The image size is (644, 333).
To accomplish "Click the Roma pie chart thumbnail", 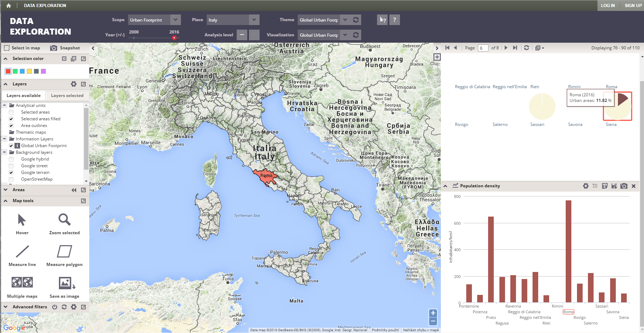I will (x=618, y=106).
